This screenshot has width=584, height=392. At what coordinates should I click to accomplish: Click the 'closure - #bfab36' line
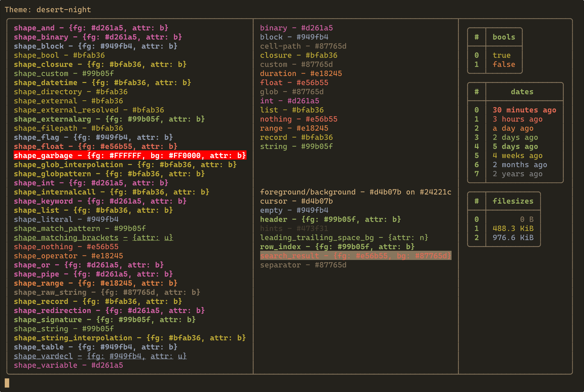(x=299, y=56)
